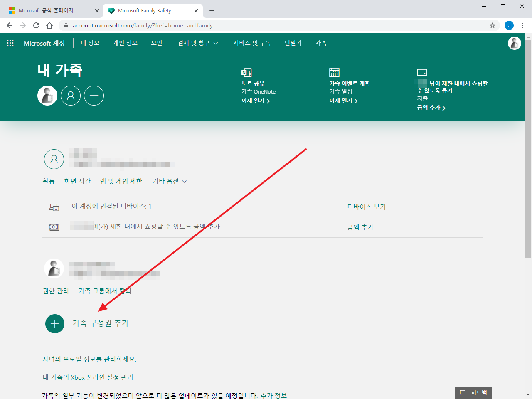Click the plus circle in green banner
The height and width of the screenshot is (399, 532).
94,96
